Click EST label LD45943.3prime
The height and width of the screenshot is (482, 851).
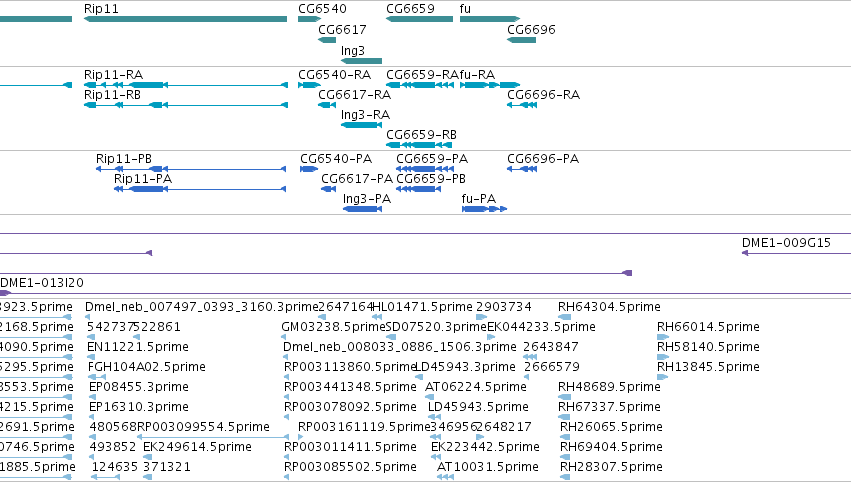click(x=466, y=367)
